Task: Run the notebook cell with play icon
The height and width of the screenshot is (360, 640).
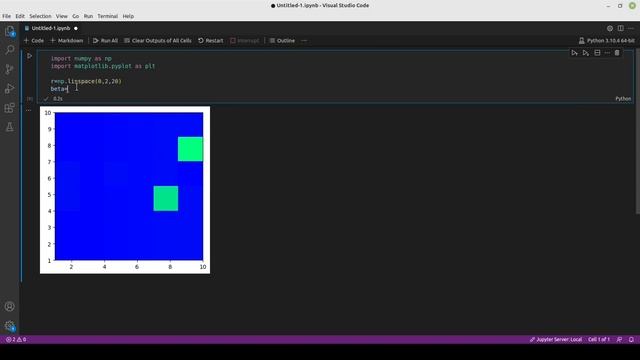Action: tap(29, 56)
